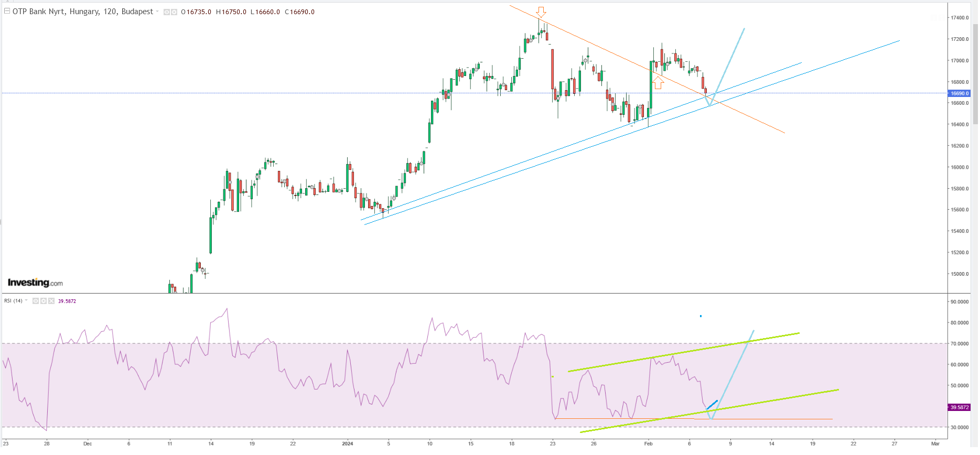The width and height of the screenshot is (980, 455).
Task: Open settings gear for the OTP Bank series
Action: click(174, 12)
